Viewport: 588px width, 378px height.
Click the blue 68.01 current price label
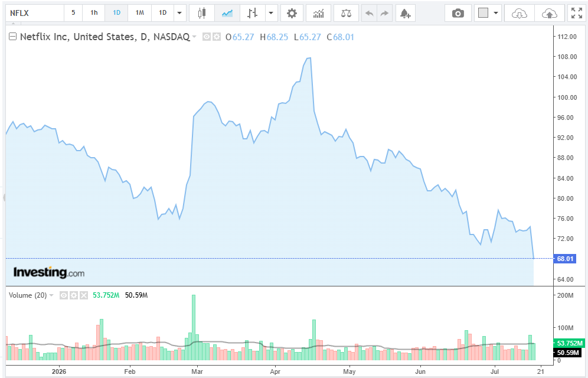(565, 259)
